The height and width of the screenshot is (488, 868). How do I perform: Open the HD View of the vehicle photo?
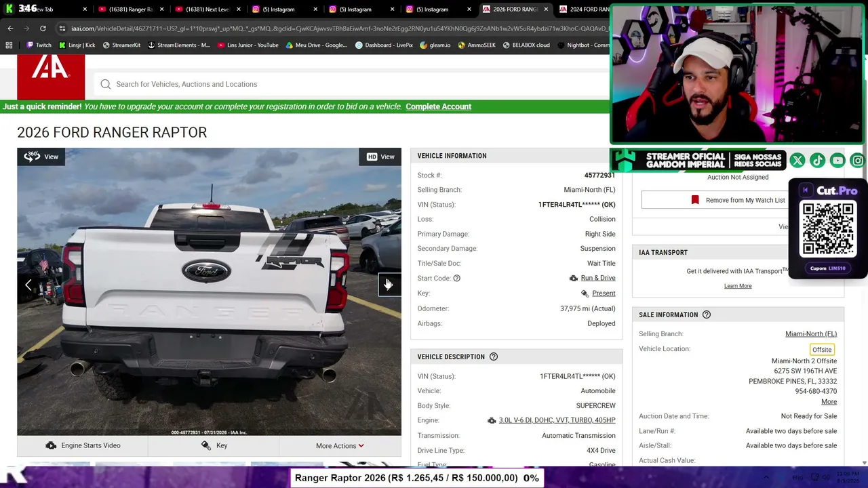[380, 157]
